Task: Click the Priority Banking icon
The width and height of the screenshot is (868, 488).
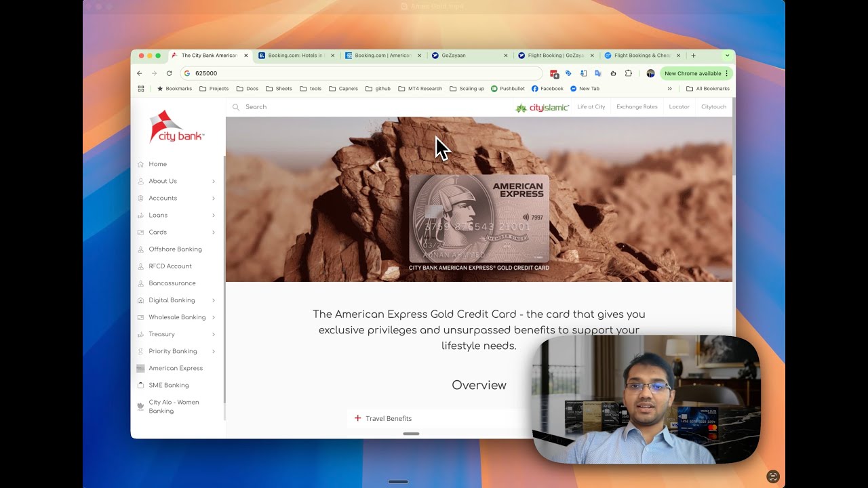Action: pyautogui.click(x=140, y=351)
